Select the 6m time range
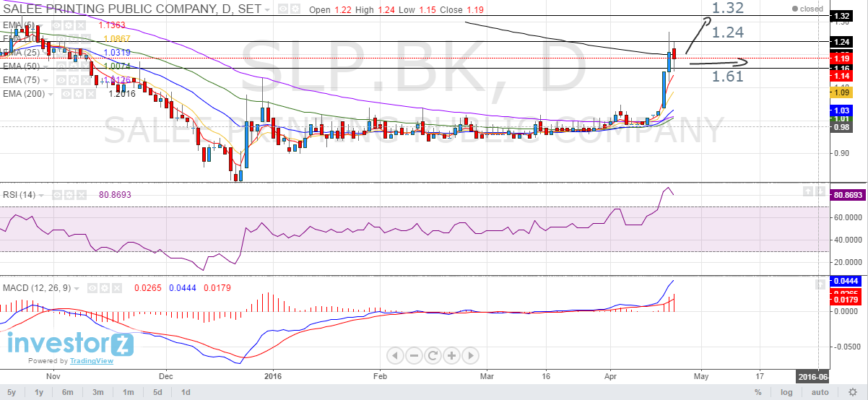This screenshot has width=868, height=400. coord(67,392)
